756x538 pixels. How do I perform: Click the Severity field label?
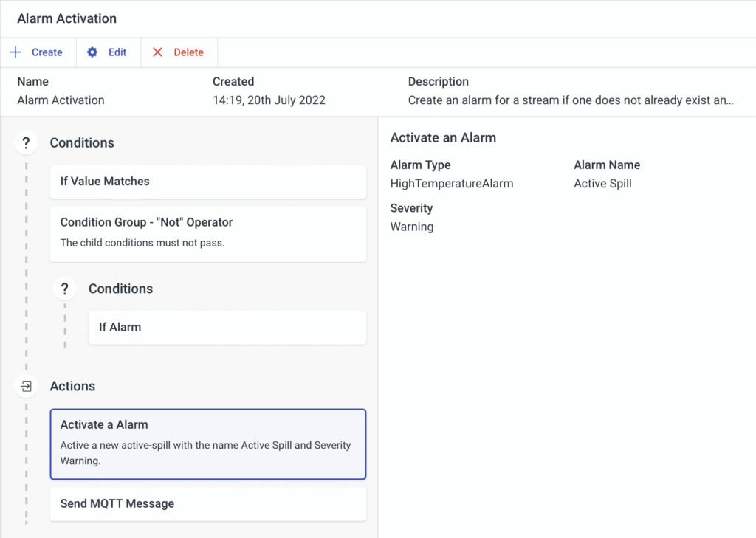click(x=412, y=208)
